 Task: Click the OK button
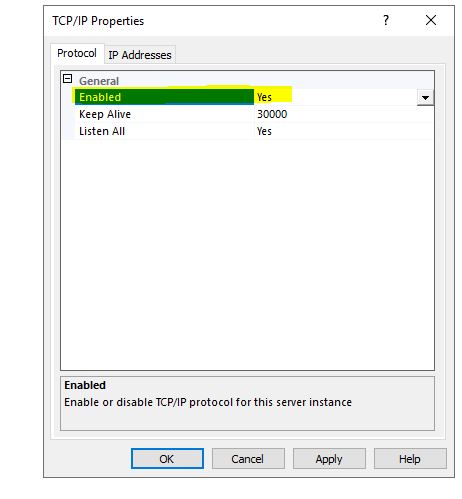coord(167,459)
